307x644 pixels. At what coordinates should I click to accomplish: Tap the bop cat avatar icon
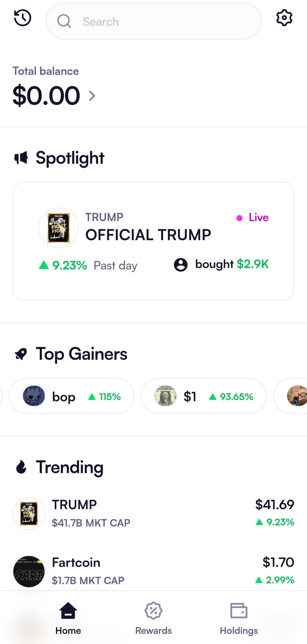(34, 396)
